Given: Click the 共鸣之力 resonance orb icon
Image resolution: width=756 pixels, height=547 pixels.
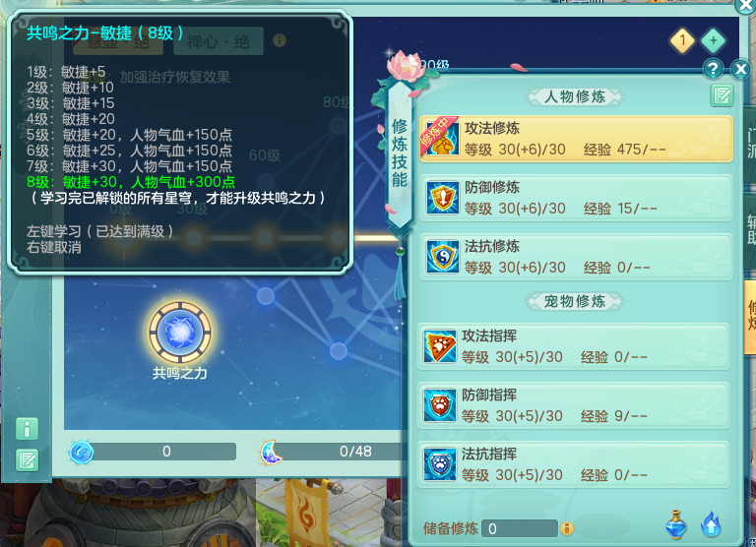Looking at the screenshot, I should [x=180, y=333].
